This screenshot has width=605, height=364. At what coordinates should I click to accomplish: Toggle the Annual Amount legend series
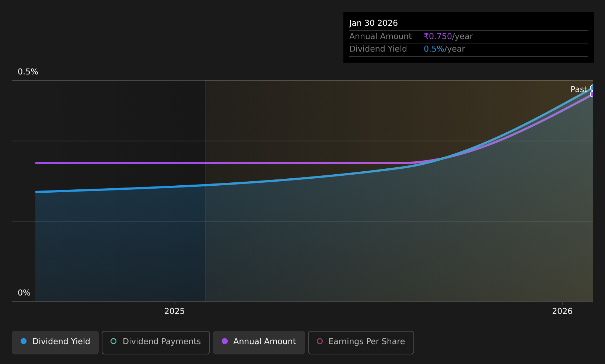click(x=259, y=342)
